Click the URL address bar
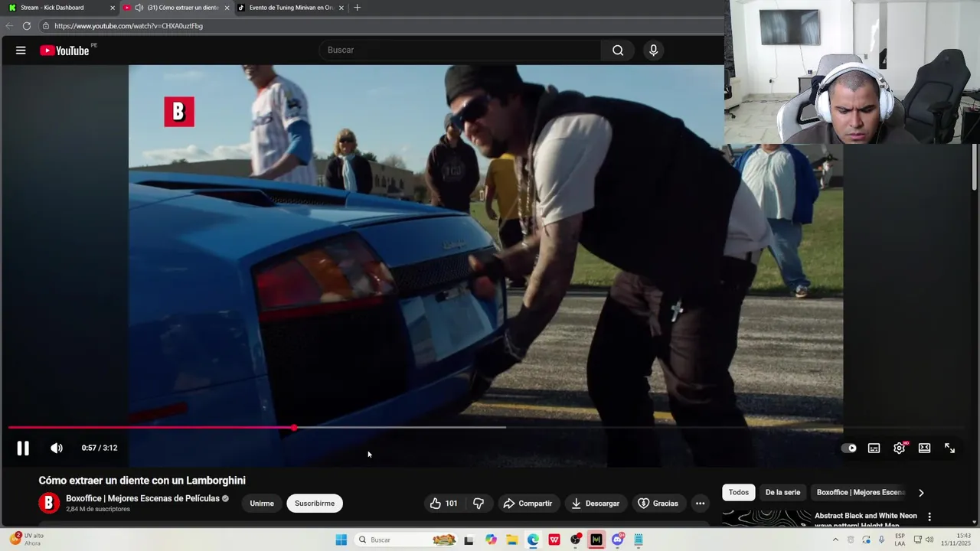 [383, 26]
